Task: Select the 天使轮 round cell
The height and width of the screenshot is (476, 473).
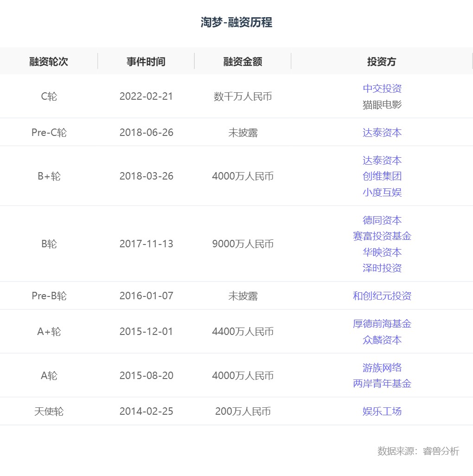Action: (x=49, y=412)
